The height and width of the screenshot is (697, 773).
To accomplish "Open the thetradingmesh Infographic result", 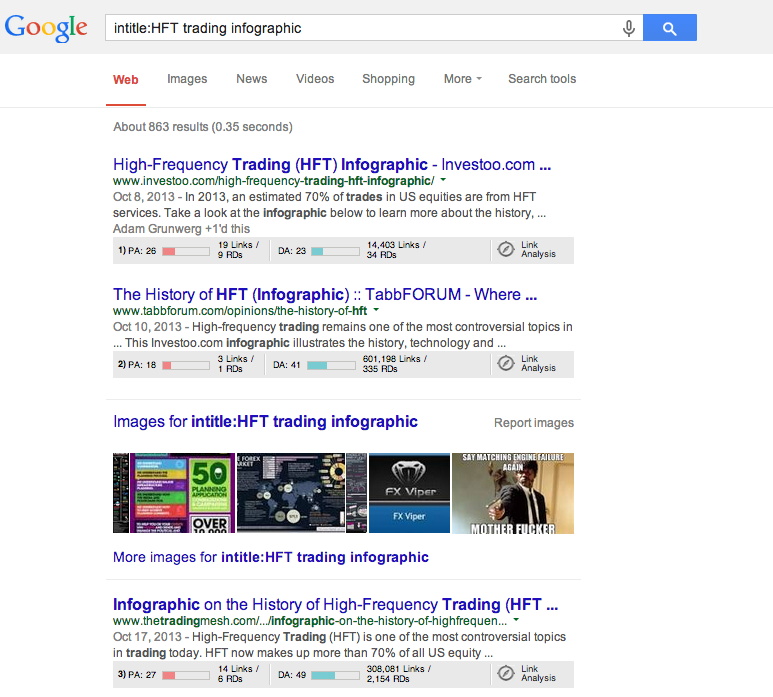I will point(335,604).
